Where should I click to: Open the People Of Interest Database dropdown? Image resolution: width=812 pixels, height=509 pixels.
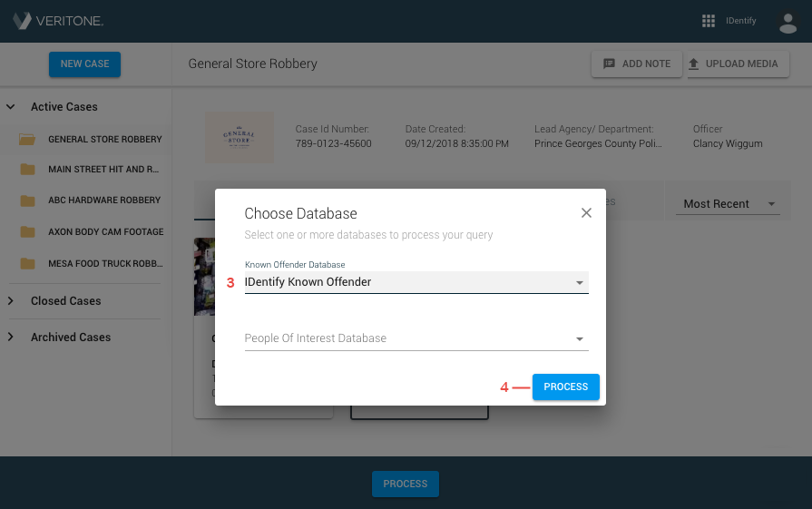[416, 338]
